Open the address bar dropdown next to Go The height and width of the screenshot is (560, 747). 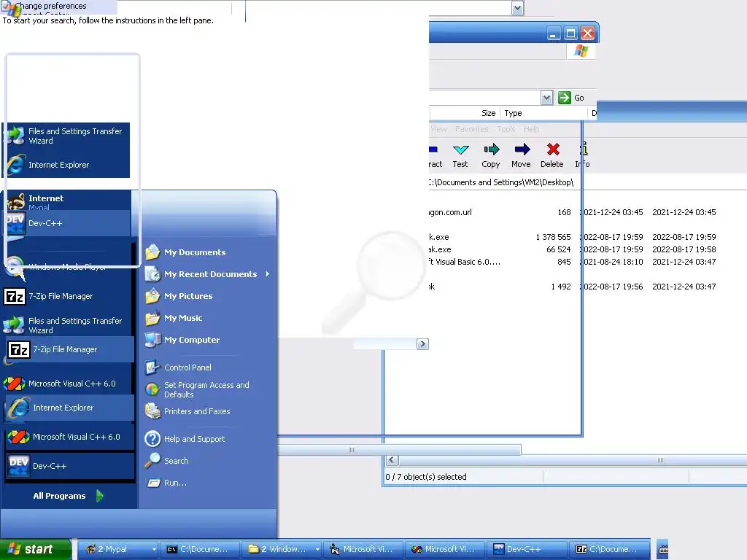546,98
